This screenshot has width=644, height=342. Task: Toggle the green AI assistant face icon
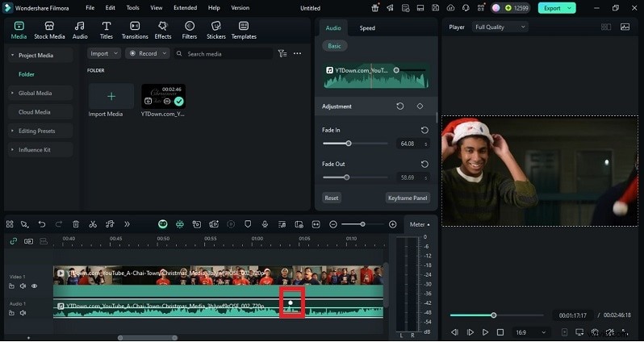coord(163,224)
